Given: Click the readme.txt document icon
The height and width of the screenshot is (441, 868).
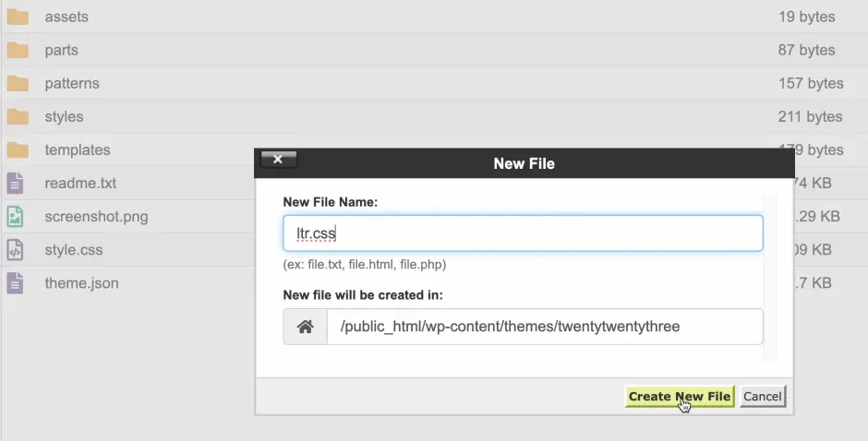Looking at the screenshot, I should pos(15,183).
